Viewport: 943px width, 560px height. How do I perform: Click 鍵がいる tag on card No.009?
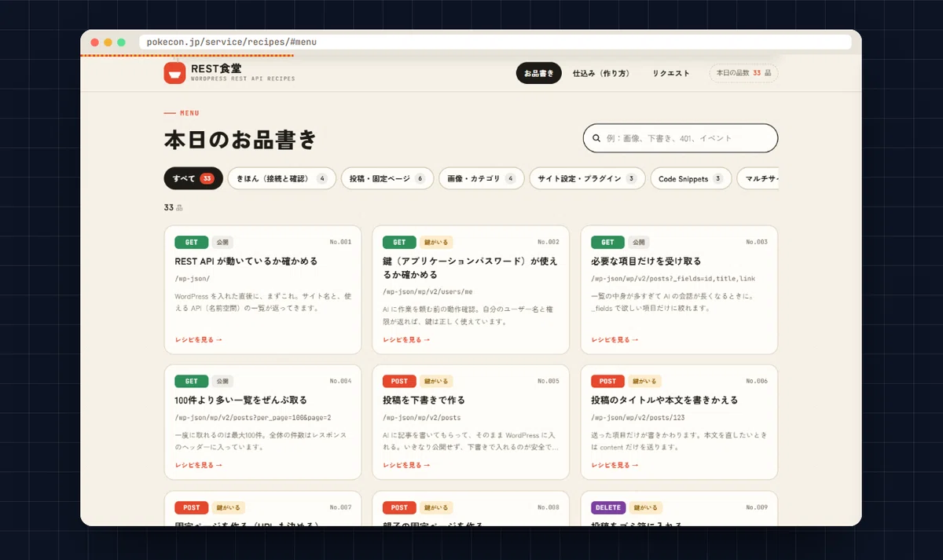tap(646, 507)
